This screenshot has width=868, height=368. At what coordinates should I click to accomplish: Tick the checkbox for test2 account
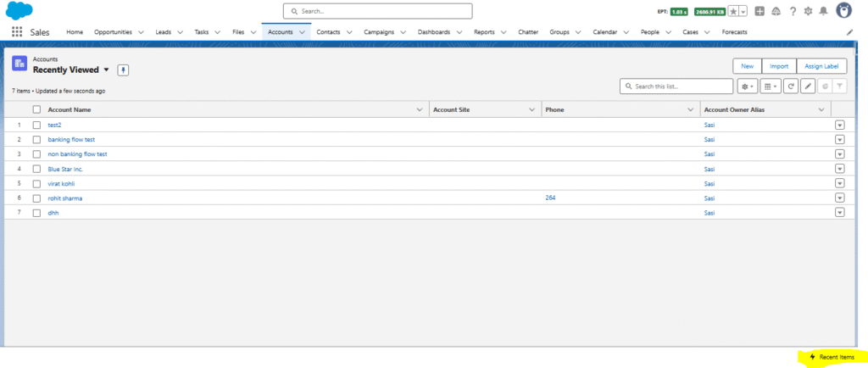point(36,125)
